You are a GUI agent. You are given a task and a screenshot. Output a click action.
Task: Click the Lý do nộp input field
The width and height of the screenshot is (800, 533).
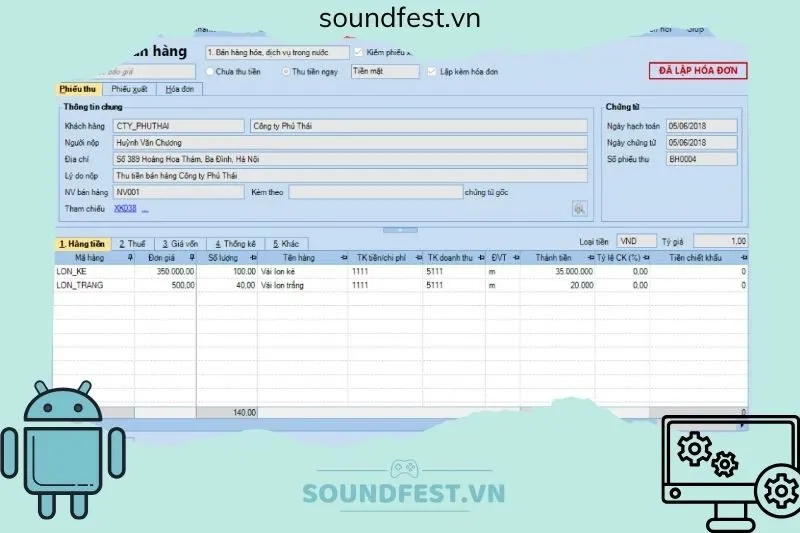350,175
